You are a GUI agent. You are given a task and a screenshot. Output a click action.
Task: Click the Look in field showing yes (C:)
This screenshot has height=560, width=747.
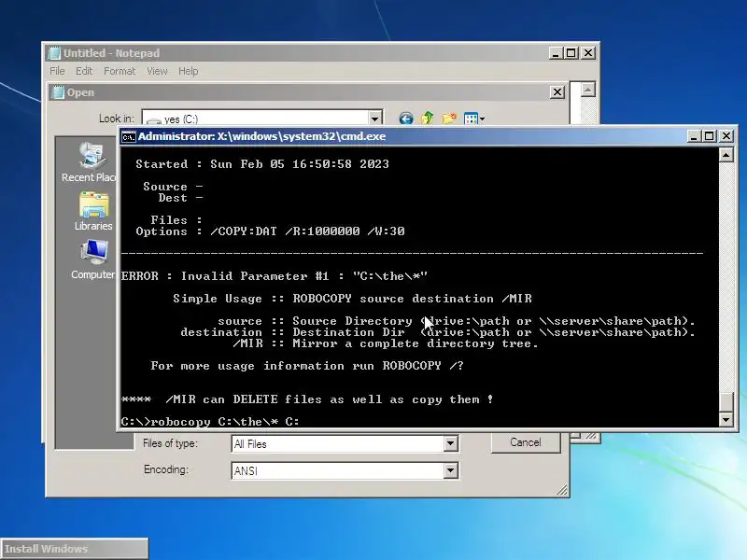[262, 119]
